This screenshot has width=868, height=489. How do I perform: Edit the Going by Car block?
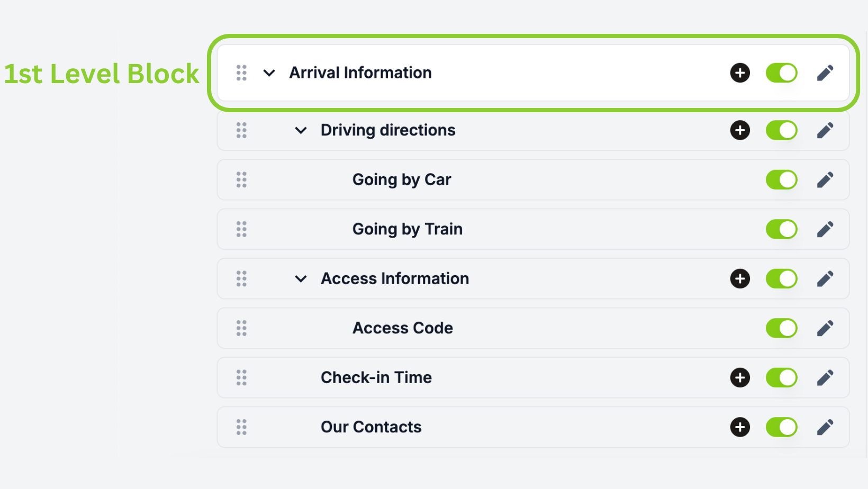(825, 180)
